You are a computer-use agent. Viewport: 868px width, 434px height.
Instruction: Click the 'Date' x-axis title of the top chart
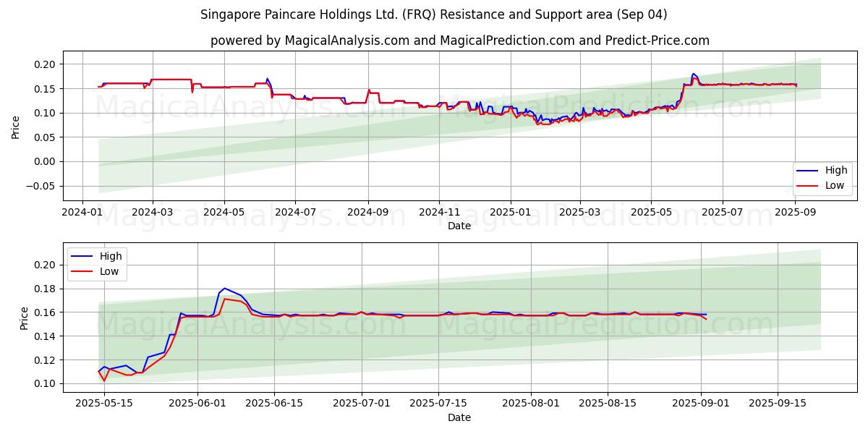coord(459,226)
